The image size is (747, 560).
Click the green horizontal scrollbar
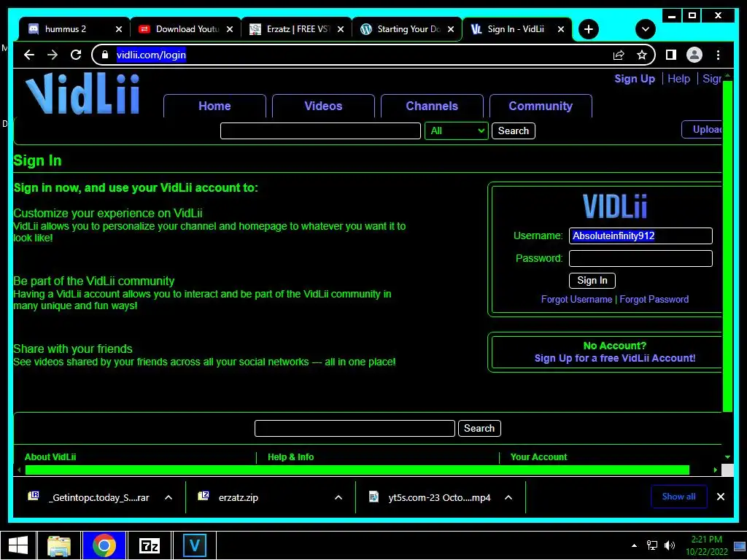click(357, 470)
